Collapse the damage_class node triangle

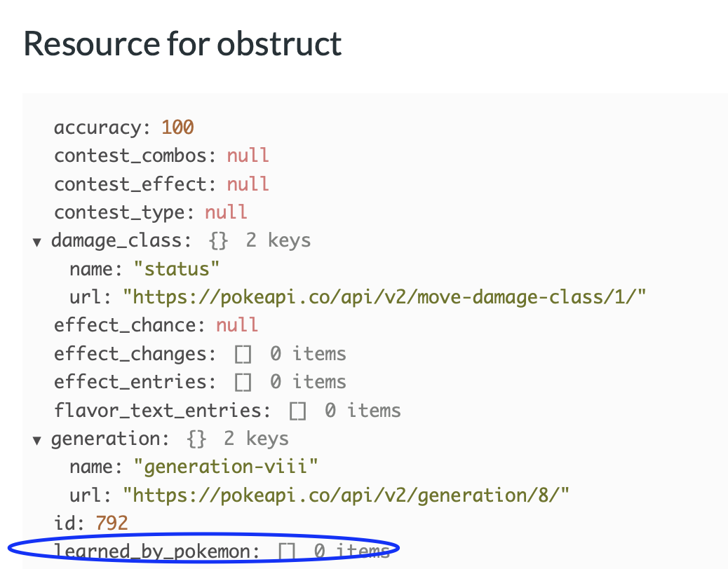[37, 242]
